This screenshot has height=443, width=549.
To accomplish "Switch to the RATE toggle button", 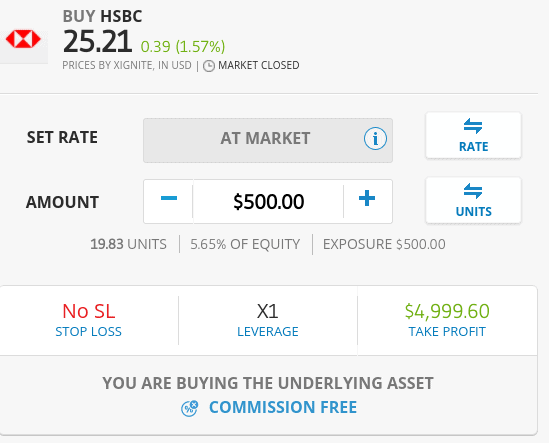I will pyautogui.click(x=473, y=135).
